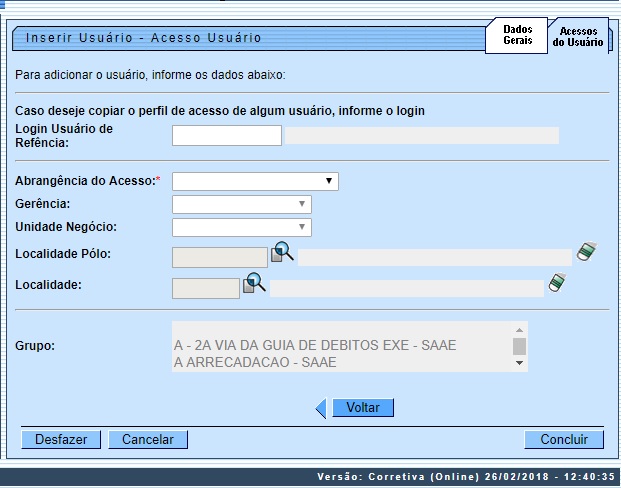Click the Localidade Pólo code input box
This screenshot has height=488, width=621.
pos(220,257)
